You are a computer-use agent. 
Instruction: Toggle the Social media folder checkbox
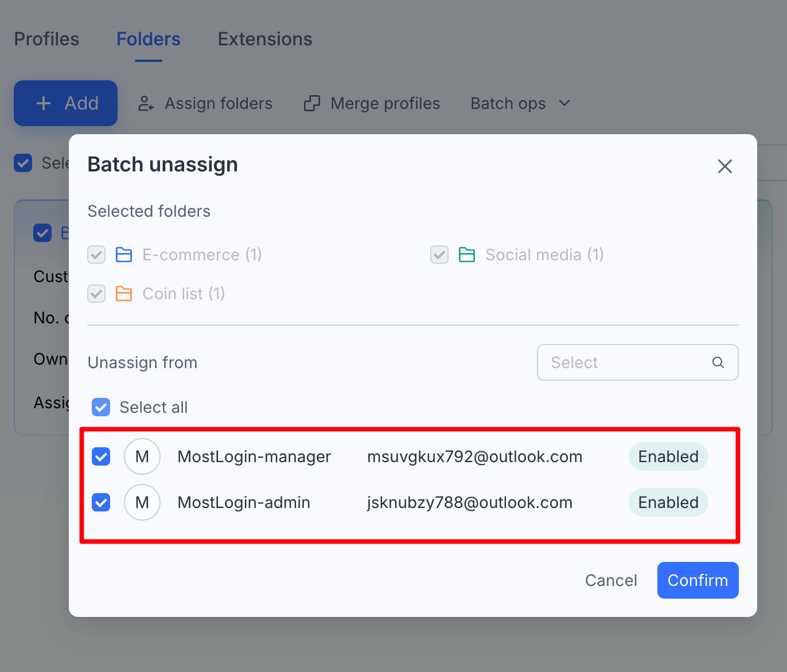tap(439, 255)
